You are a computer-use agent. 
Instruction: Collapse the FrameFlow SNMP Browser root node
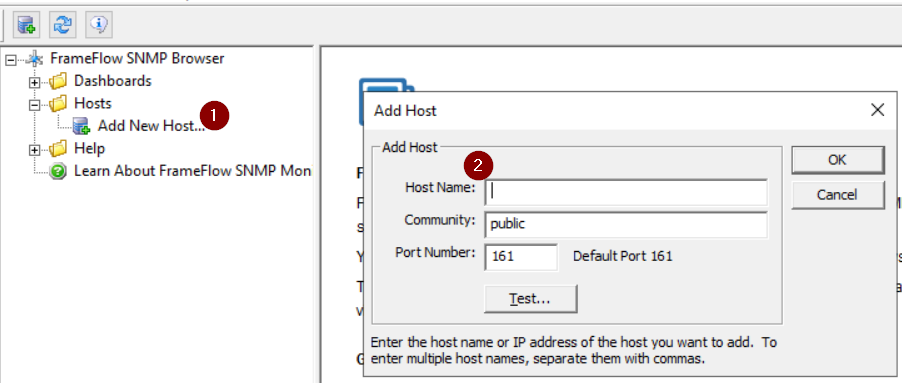[10, 59]
